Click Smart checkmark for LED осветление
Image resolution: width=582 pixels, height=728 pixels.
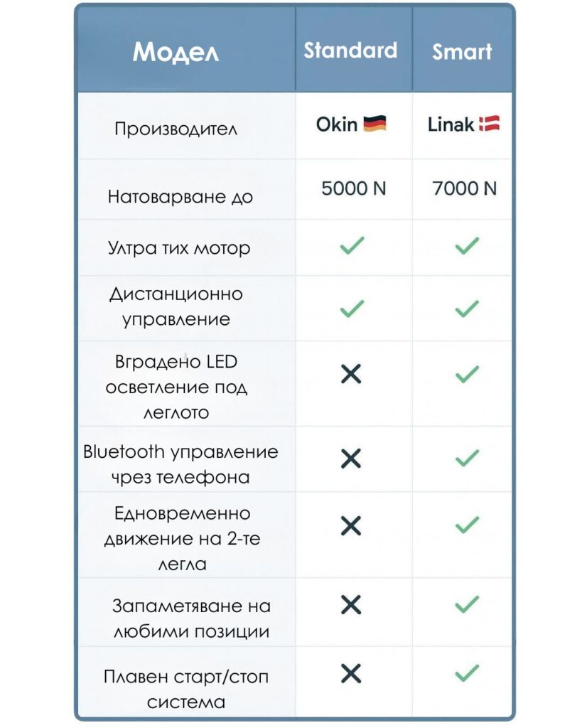467,374
